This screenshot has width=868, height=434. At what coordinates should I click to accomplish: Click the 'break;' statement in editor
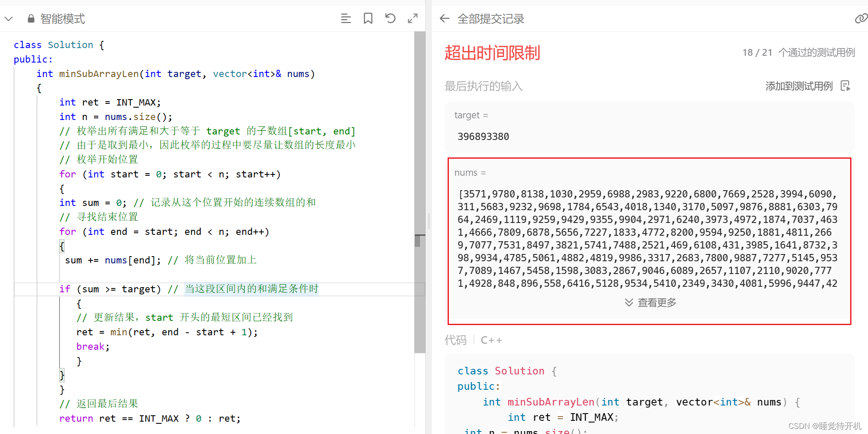(x=93, y=346)
